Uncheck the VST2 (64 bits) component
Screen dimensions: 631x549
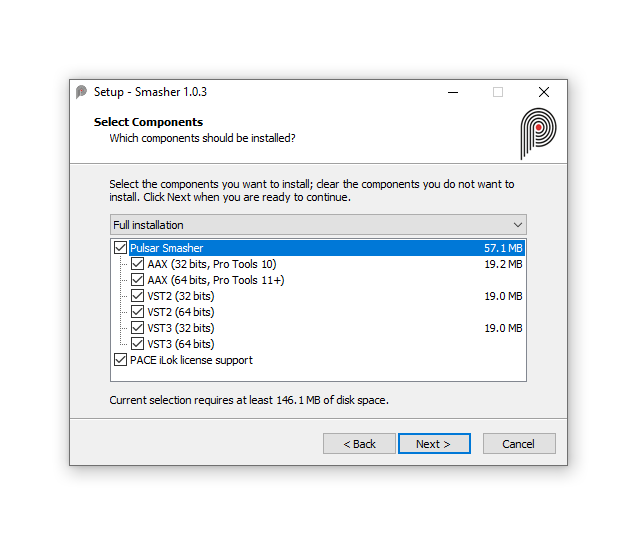click(138, 312)
